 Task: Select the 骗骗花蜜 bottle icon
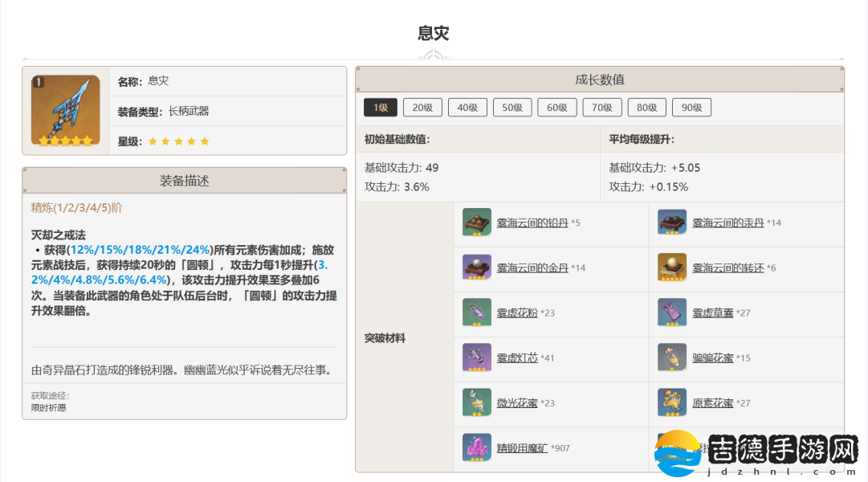pyautogui.click(x=672, y=357)
